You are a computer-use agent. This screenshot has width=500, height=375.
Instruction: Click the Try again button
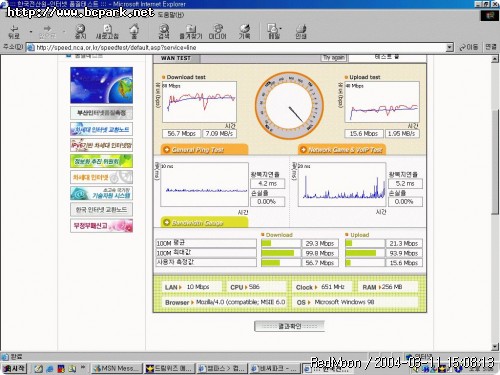334,57
